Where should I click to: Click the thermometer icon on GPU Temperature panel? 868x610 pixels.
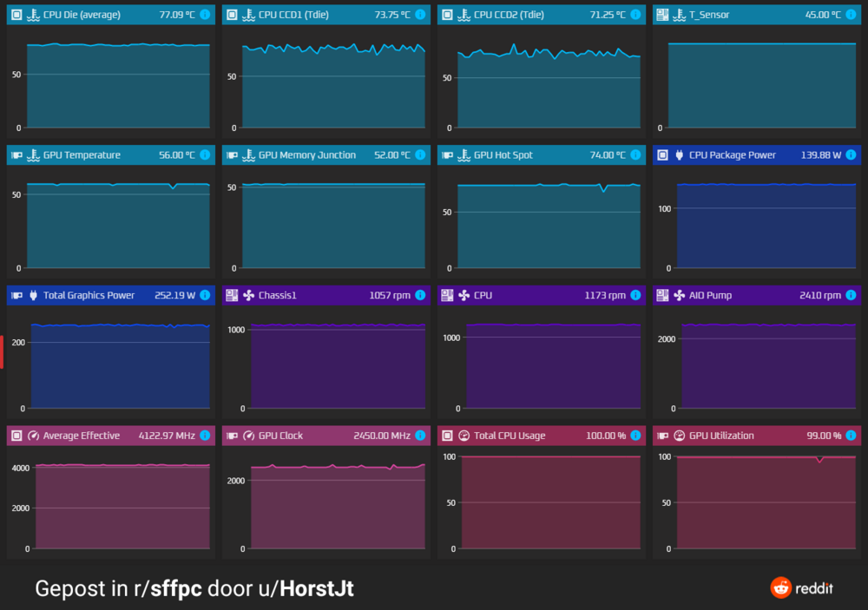(x=33, y=155)
